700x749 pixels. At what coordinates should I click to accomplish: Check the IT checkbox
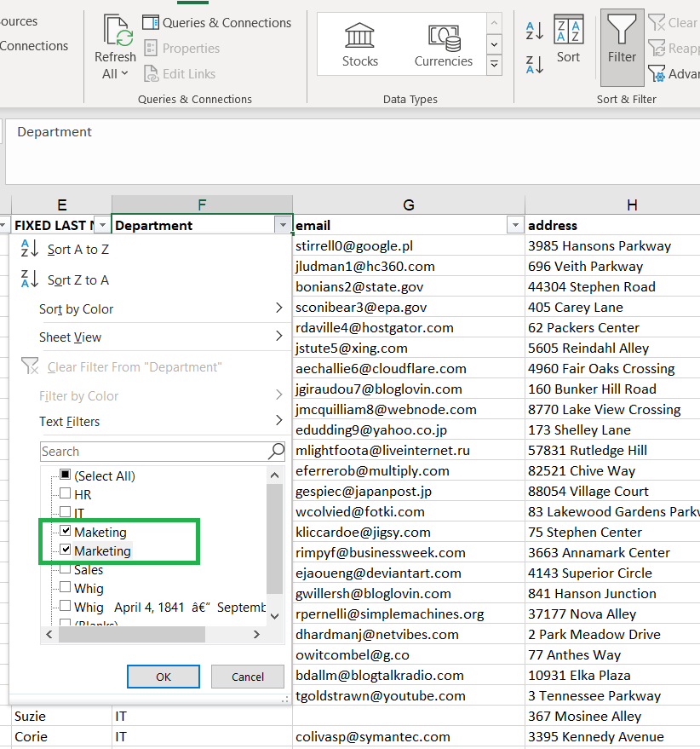[x=65, y=511]
